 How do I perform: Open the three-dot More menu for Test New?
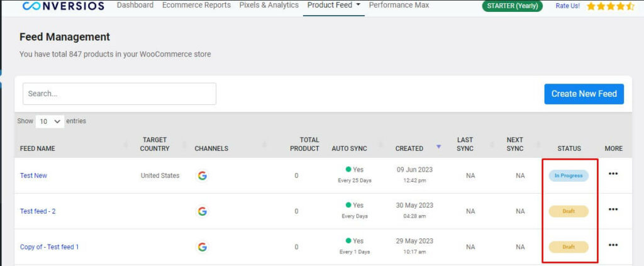point(613,174)
